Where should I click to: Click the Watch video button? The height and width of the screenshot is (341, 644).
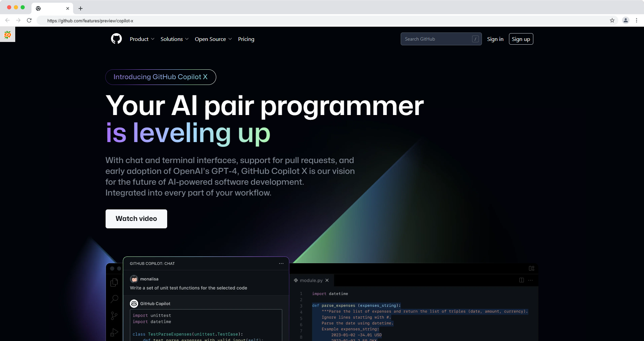tap(136, 219)
